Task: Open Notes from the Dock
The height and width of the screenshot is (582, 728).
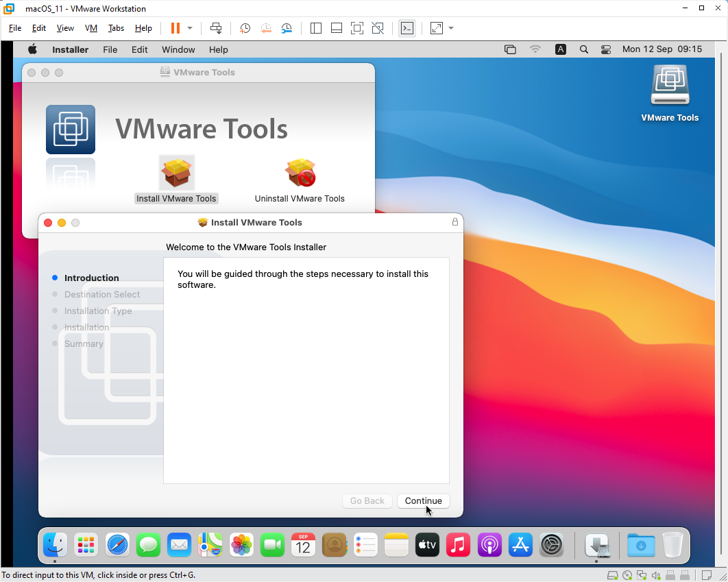Action: (396, 545)
